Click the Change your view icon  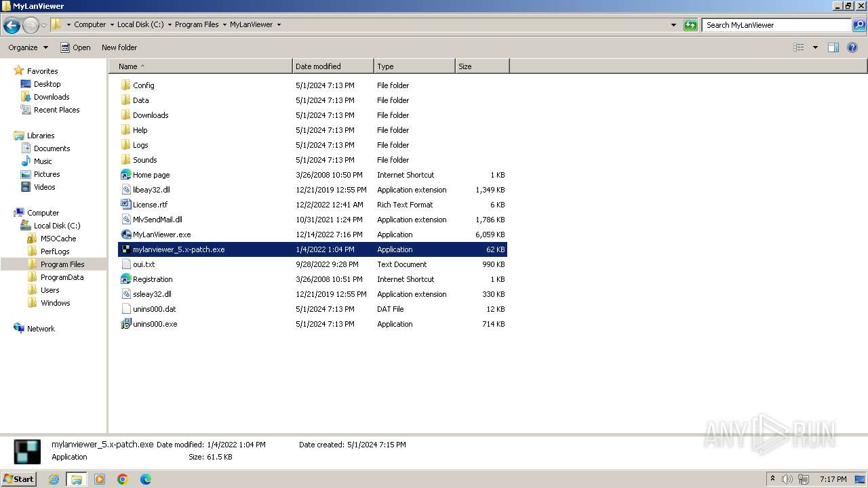click(x=799, y=47)
